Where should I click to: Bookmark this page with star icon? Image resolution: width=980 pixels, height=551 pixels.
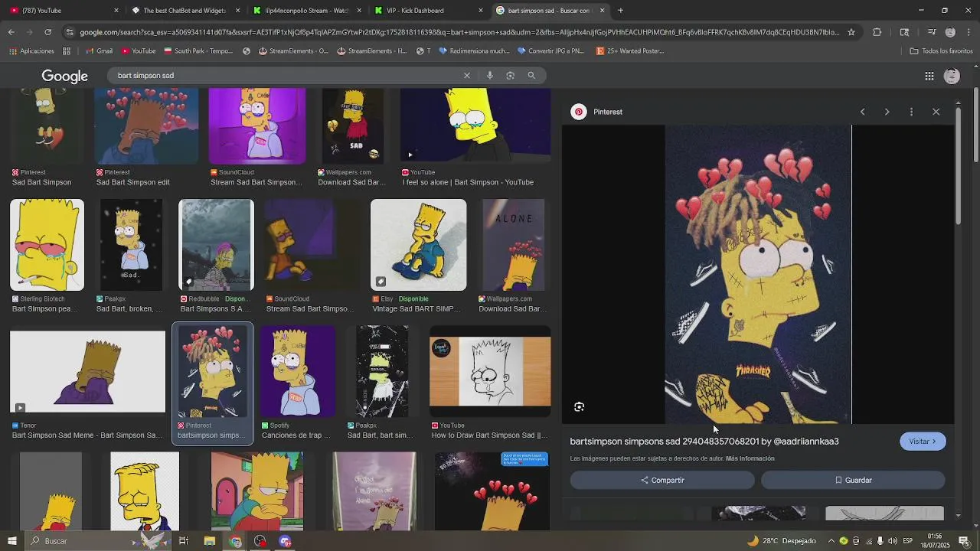coord(851,32)
